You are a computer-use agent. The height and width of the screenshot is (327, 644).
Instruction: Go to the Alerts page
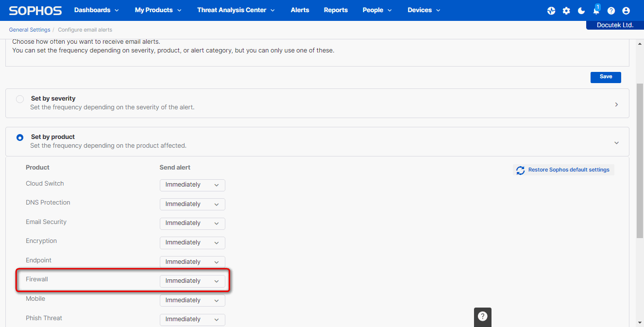pyautogui.click(x=300, y=10)
